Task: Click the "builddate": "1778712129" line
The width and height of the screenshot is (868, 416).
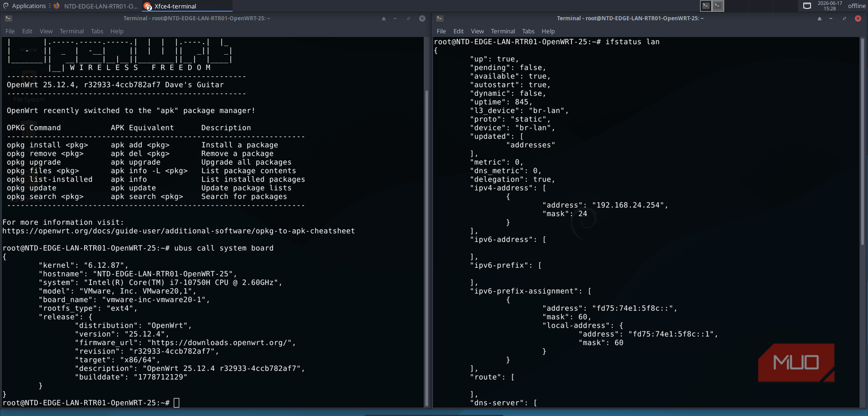Action: tap(131, 377)
